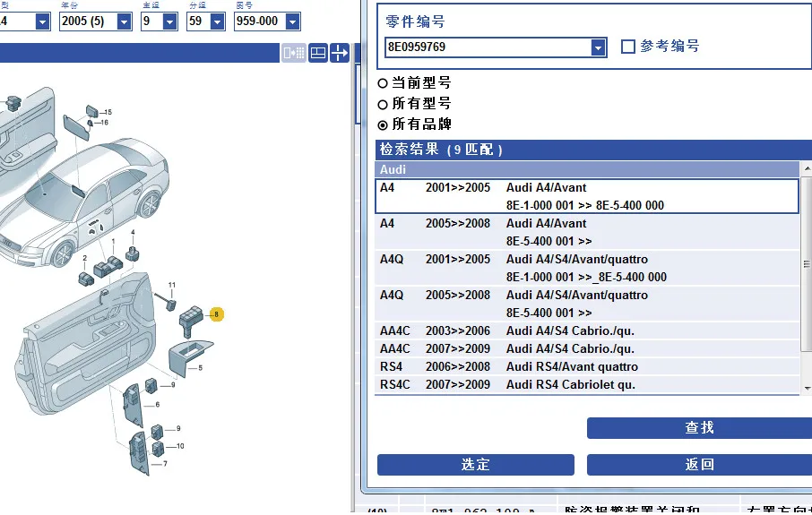Viewport: 812px width, 515px height.
Task: Click the results list scrollbar thumb
Action: (x=807, y=264)
